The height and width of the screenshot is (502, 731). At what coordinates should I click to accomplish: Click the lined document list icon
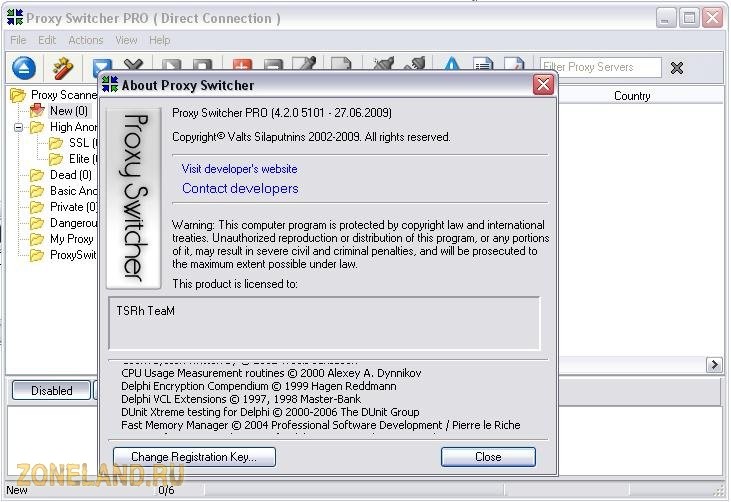click(483, 65)
